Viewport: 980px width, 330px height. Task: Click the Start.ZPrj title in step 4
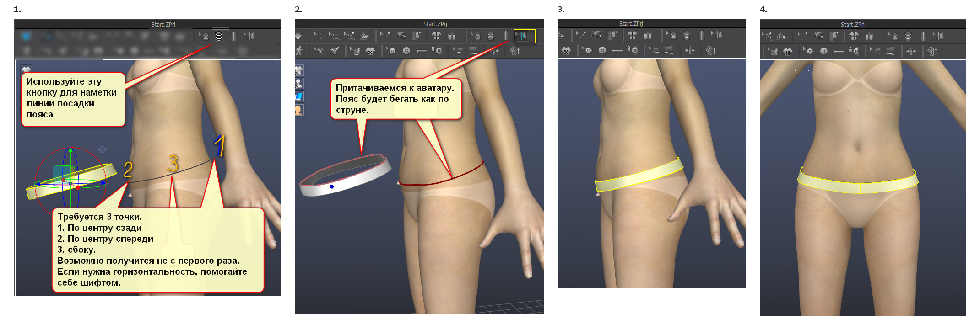click(x=852, y=24)
